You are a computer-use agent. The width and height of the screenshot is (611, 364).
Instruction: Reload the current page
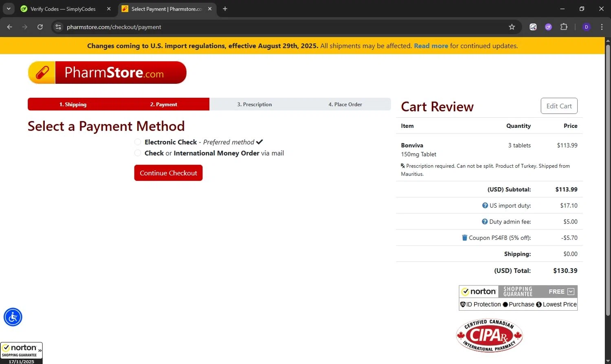[x=40, y=27]
